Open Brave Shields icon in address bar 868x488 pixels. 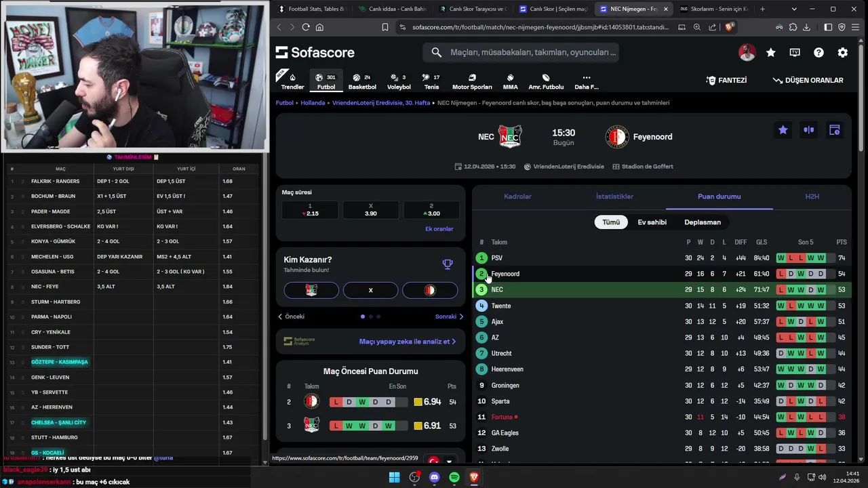(x=729, y=27)
